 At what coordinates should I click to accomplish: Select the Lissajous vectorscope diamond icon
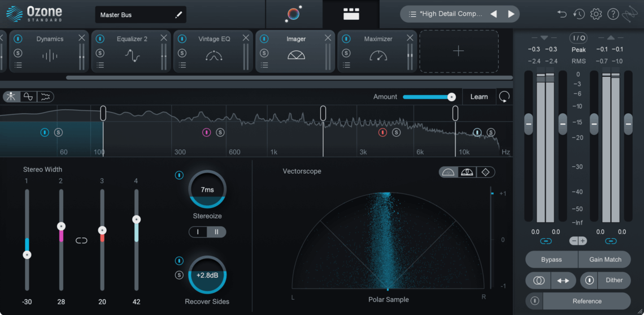485,172
